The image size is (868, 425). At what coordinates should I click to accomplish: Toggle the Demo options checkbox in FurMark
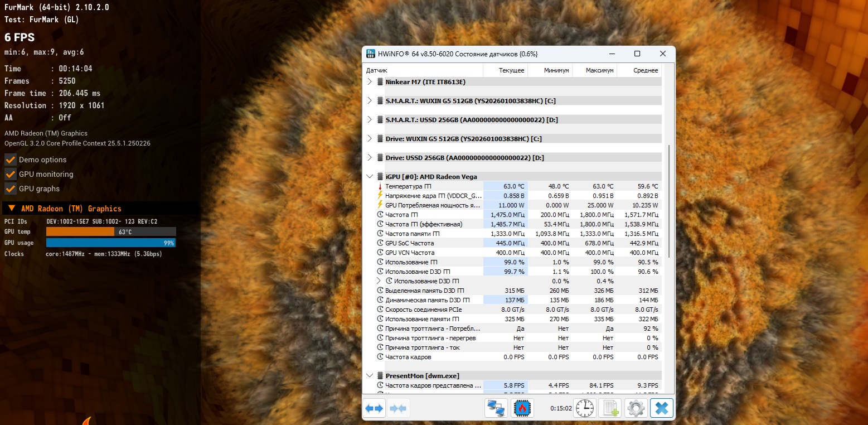[10, 160]
